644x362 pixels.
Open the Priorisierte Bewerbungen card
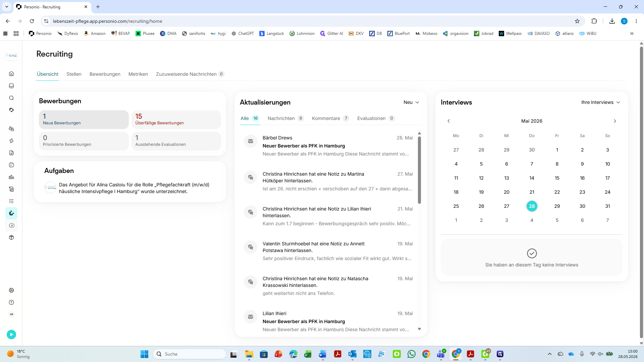[84, 141]
